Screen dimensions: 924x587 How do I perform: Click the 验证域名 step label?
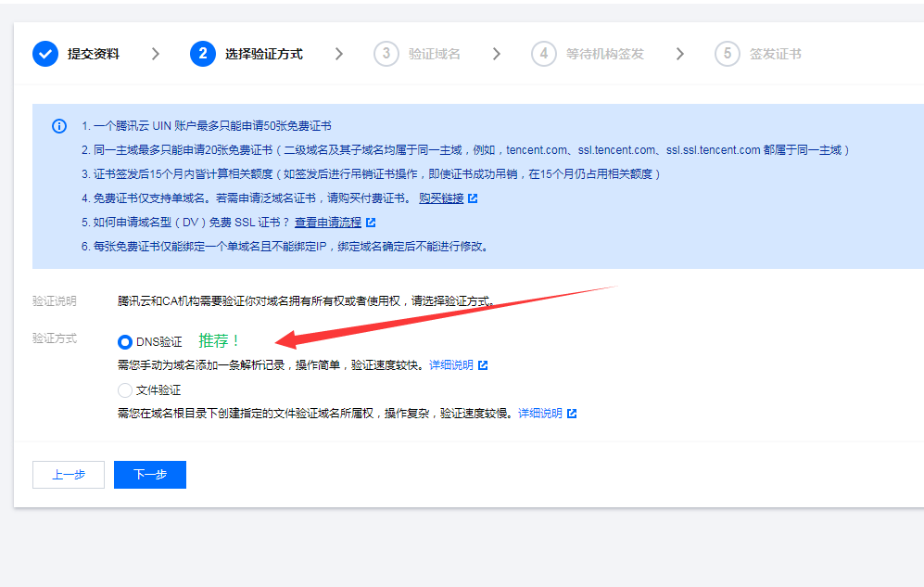click(434, 54)
